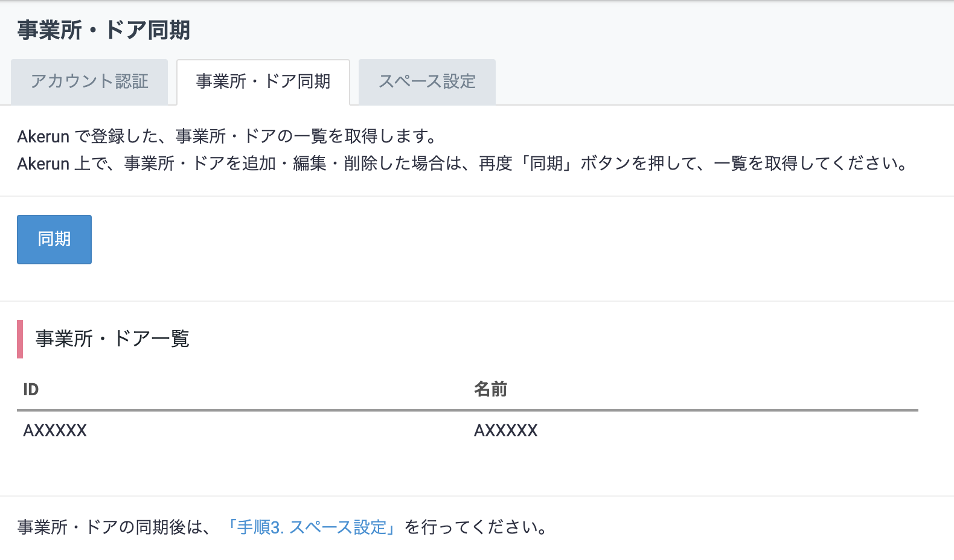Screen dimensions: 954x560
Task: Click the second description line about 再度「同期」ボタン
Action: click(463, 164)
